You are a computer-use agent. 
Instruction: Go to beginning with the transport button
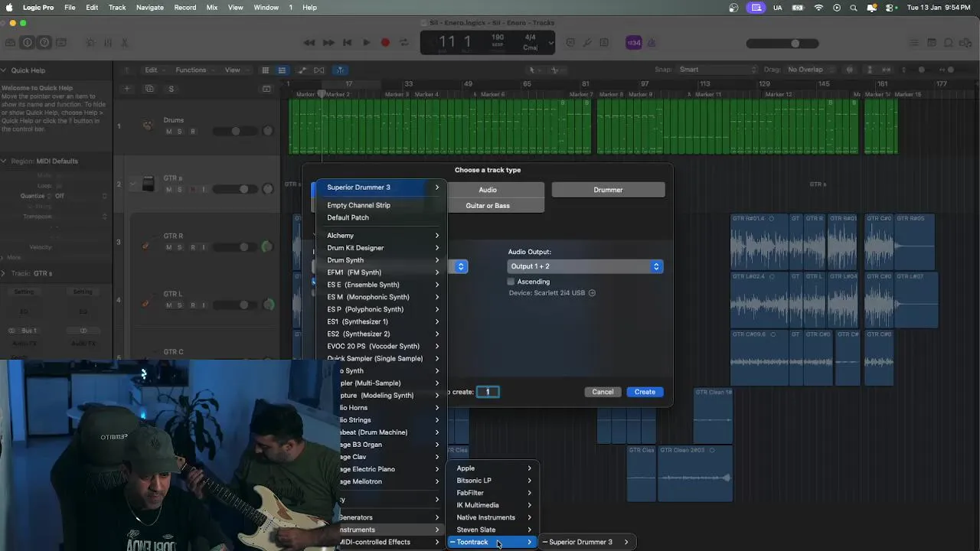[347, 43]
